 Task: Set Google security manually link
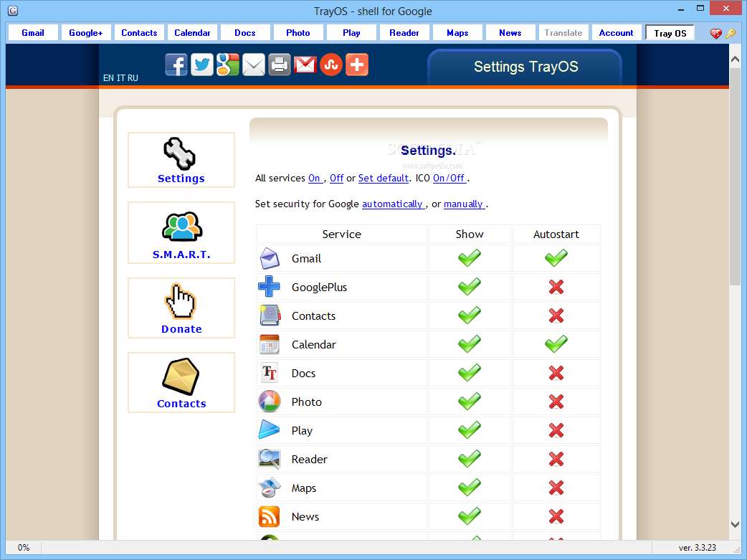[464, 204]
